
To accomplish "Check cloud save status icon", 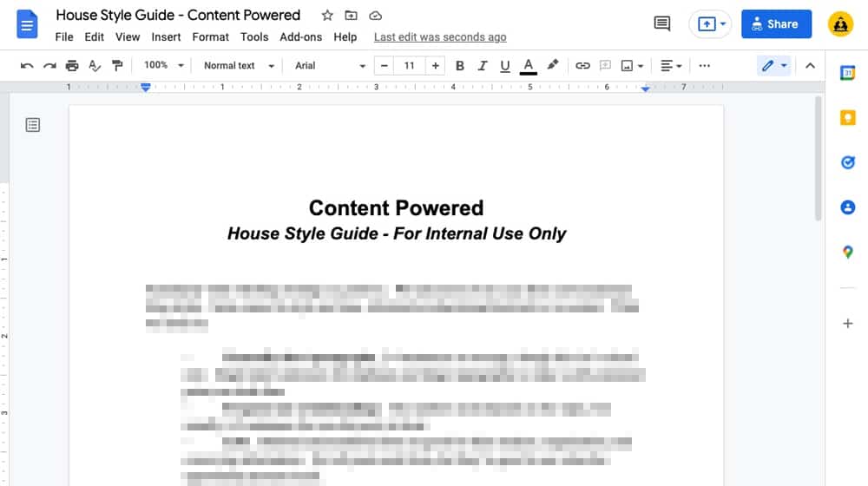I will 375,16.
